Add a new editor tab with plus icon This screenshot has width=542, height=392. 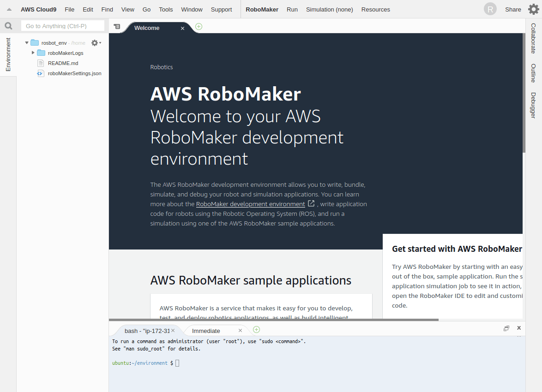point(199,27)
